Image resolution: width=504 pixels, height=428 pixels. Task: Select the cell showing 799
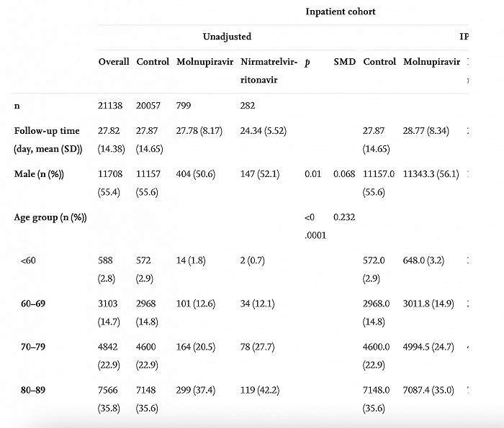[x=184, y=106]
